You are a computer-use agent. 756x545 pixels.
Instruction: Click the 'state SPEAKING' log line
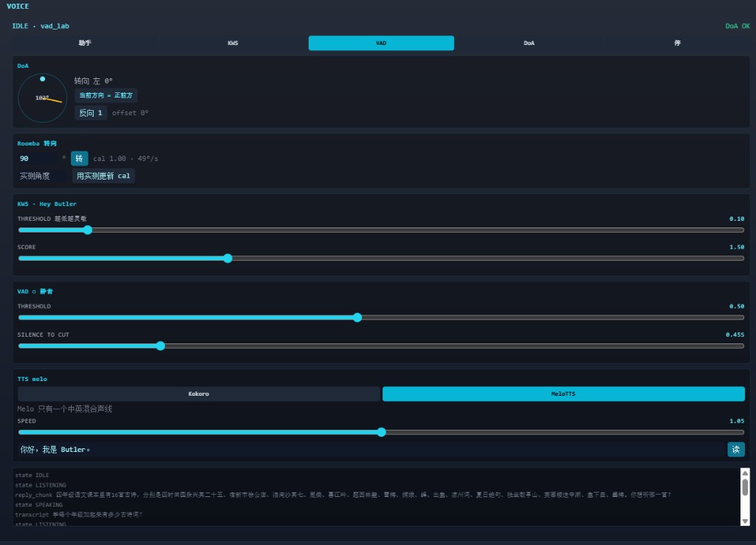[38, 505]
